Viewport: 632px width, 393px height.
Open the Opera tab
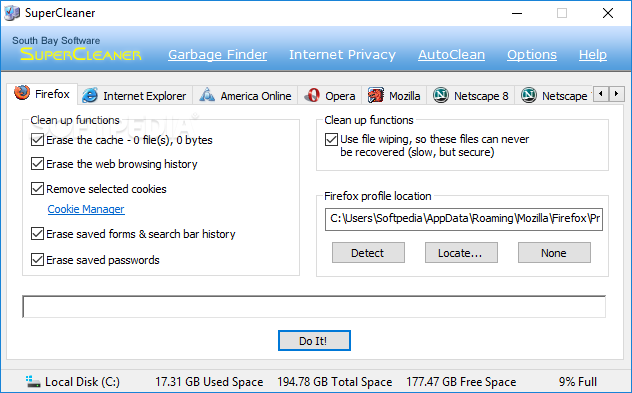pyautogui.click(x=330, y=96)
